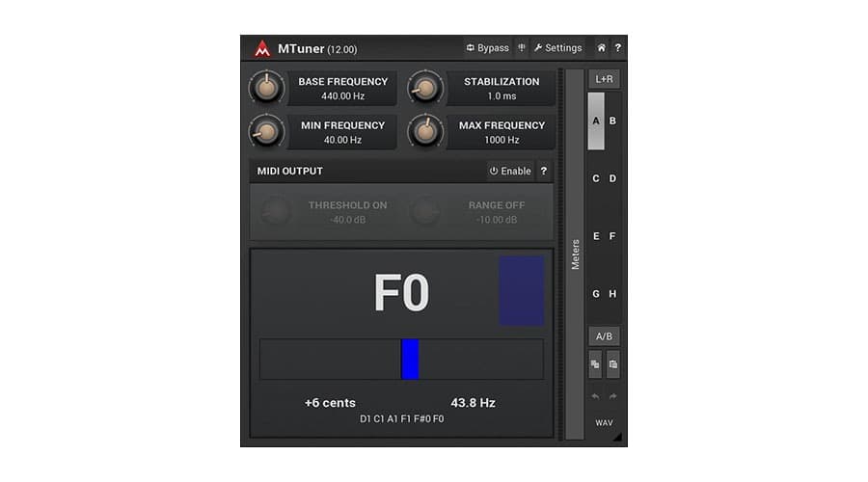The width and height of the screenshot is (868, 482).
Task: Click the Stabilization 1.0 ms value field
Action: click(502, 89)
